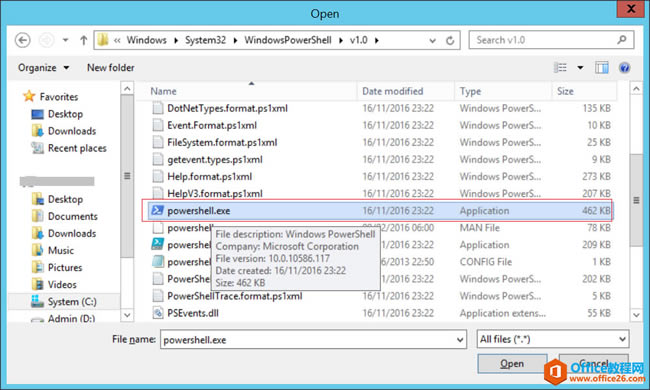Sort by Date modified column

coord(405,91)
